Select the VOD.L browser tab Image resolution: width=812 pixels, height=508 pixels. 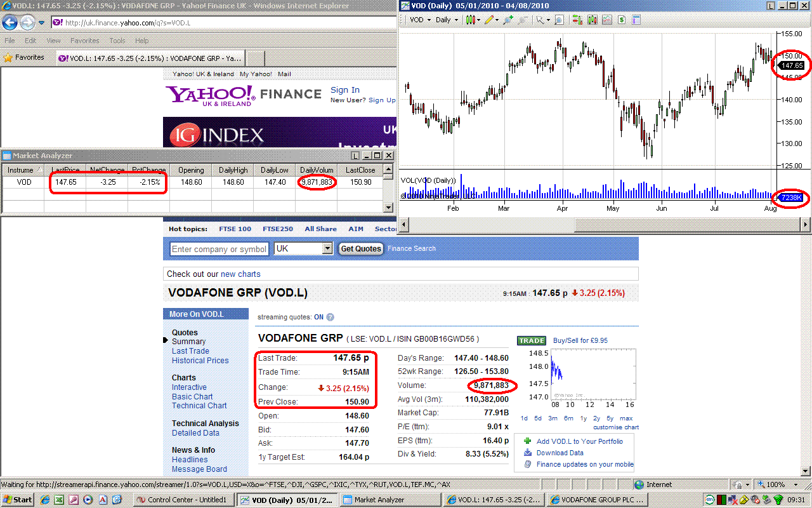150,58
